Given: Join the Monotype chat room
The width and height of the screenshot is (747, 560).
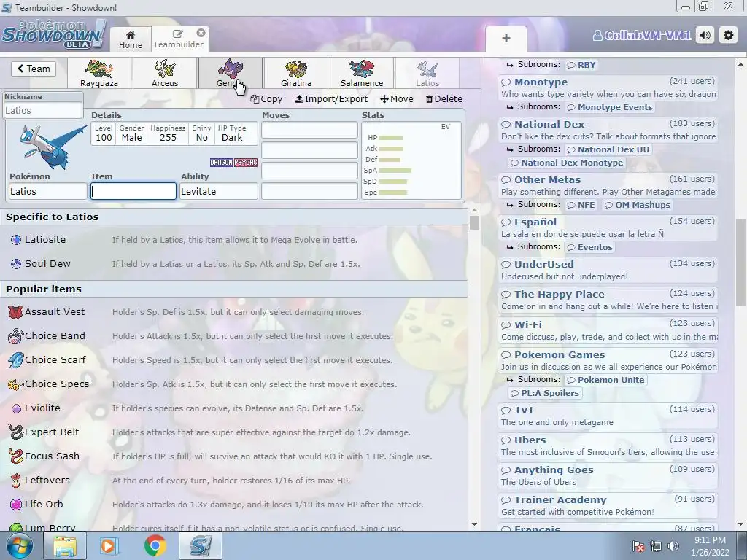Looking at the screenshot, I should pyautogui.click(x=608, y=87).
